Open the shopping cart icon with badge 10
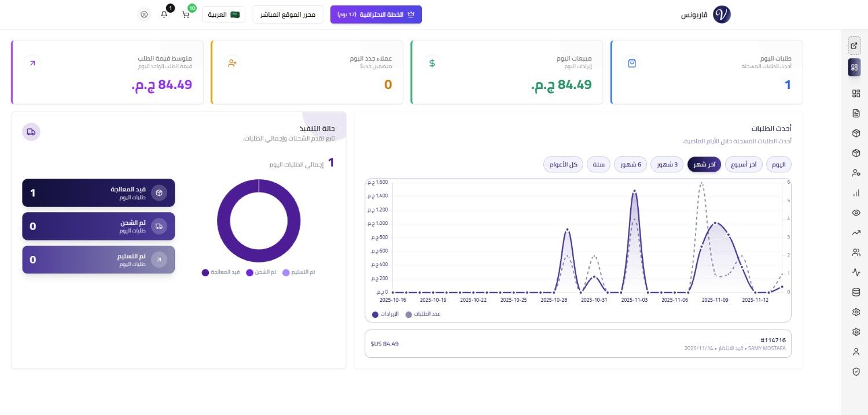The image size is (868, 415). (x=186, y=14)
